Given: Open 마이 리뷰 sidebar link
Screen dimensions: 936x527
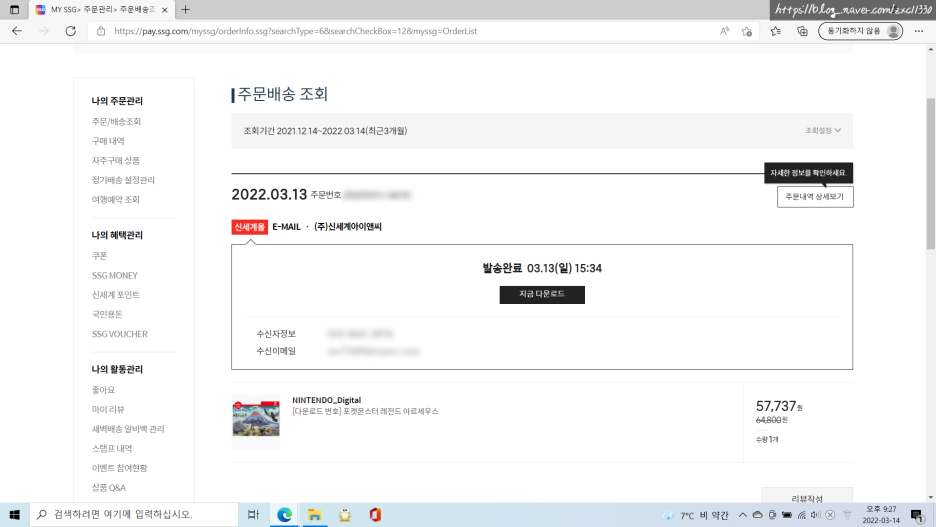Looking at the screenshot, I should (x=108, y=409).
